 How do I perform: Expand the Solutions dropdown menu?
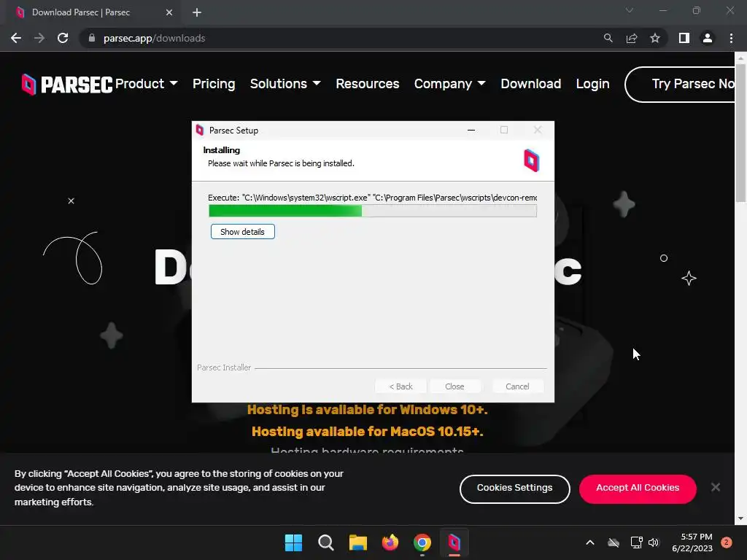(285, 84)
